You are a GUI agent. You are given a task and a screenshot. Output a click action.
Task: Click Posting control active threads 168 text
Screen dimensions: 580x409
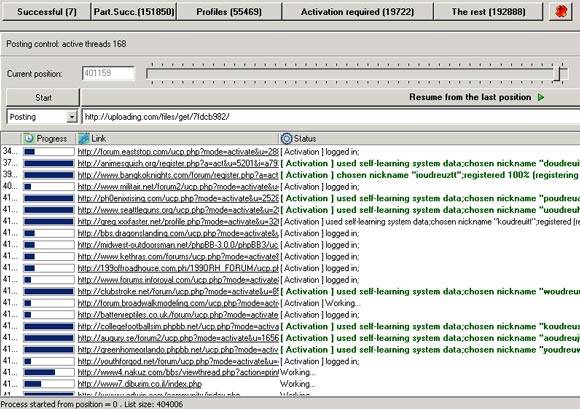coord(66,44)
